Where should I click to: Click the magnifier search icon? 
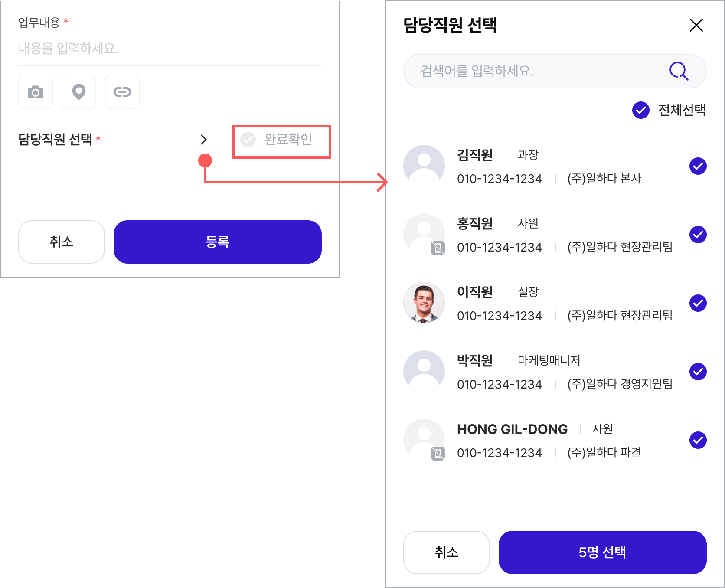click(x=679, y=71)
